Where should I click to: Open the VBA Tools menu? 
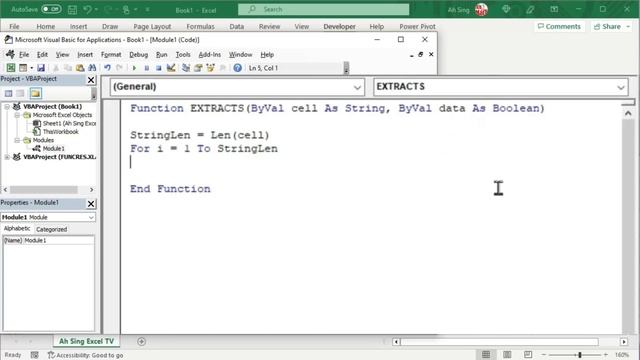(x=183, y=55)
